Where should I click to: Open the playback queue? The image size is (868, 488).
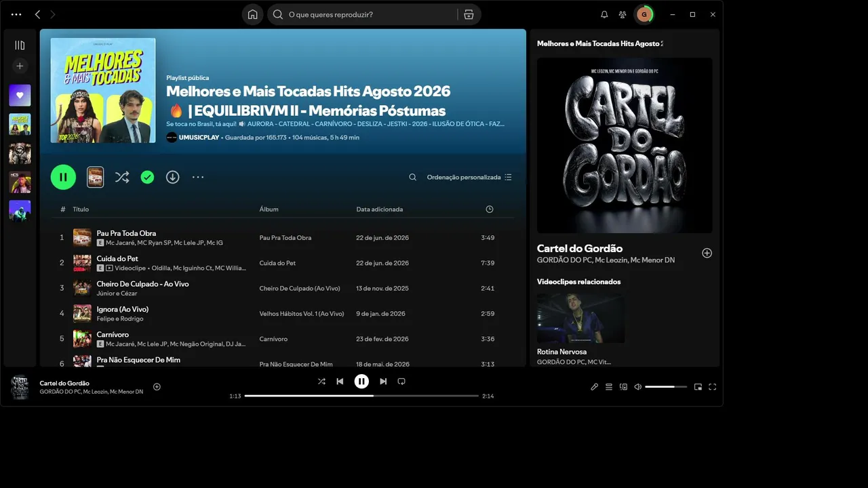click(x=609, y=387)
